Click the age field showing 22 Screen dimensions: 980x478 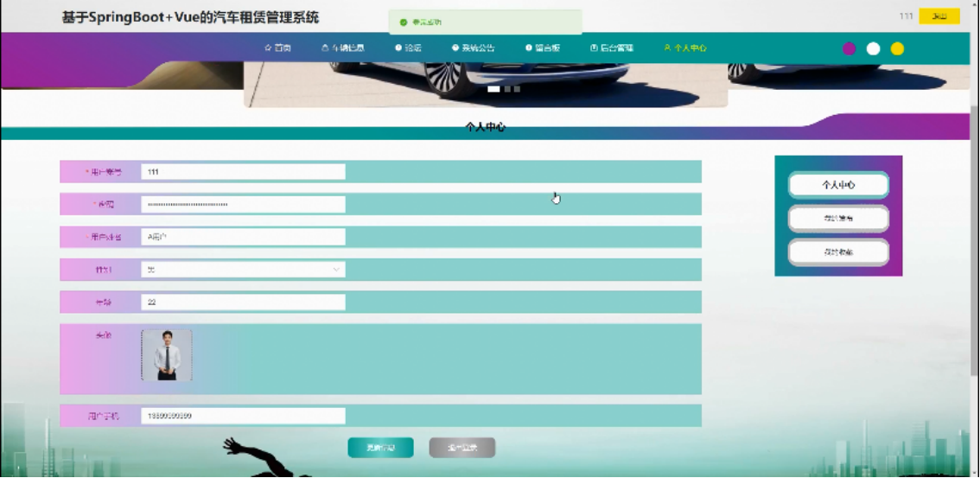pos(243,302)
